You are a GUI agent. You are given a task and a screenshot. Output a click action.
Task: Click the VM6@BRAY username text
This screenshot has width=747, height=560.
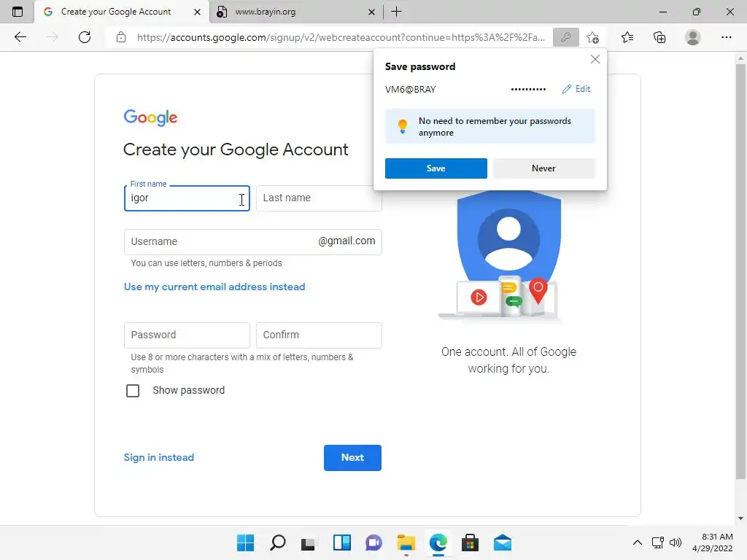point(410,90)
